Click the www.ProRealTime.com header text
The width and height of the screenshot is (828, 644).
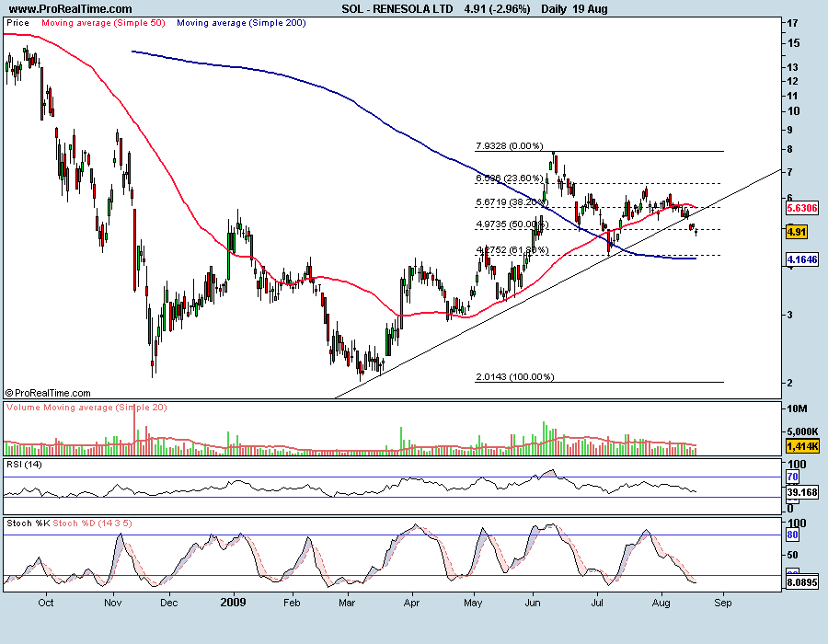(x=70, y=9)
